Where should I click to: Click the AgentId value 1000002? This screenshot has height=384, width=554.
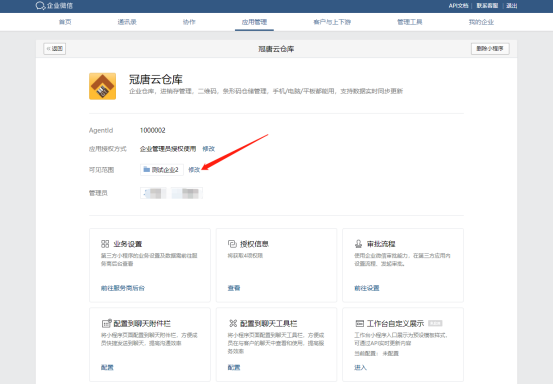point(153,130)
